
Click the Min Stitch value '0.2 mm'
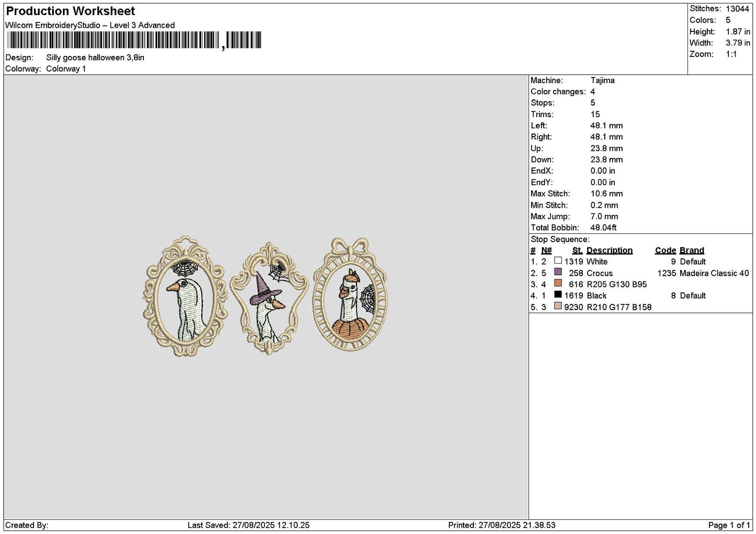click(604, 205)
